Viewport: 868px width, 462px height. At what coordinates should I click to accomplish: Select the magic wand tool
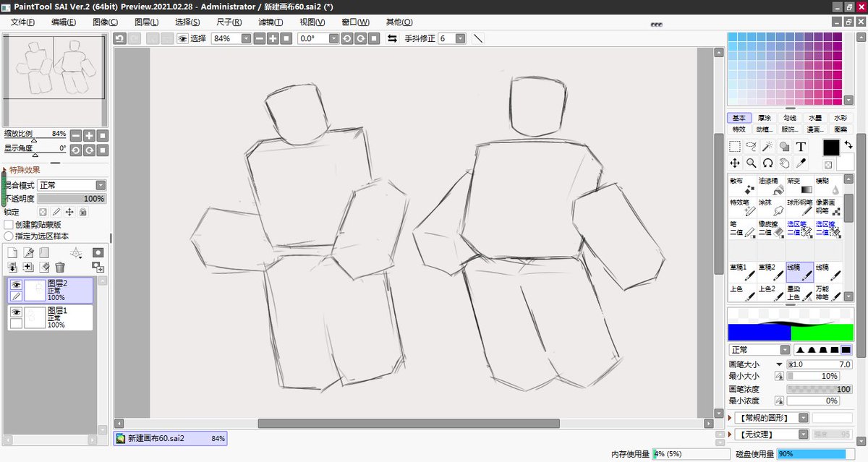point(767,146)
